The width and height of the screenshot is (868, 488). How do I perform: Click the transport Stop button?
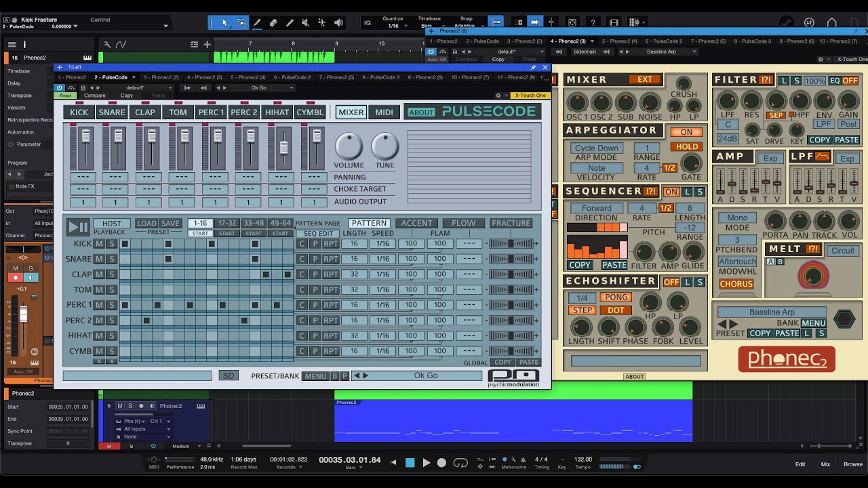pyautogui.click(x=410, y=462)
